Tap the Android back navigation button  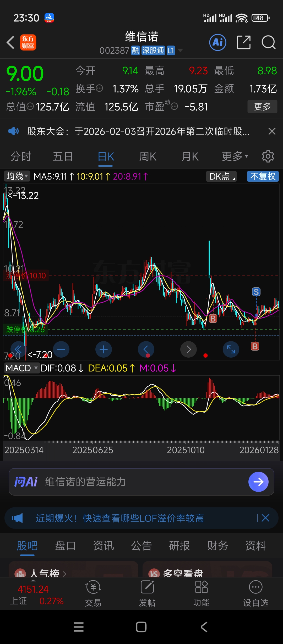tap(204, 627)
